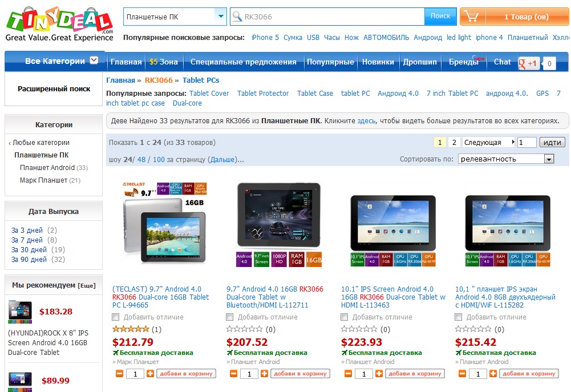Click the plus icon for the $223.93 tablet
The image size is (571, 392).
point(379,373)
